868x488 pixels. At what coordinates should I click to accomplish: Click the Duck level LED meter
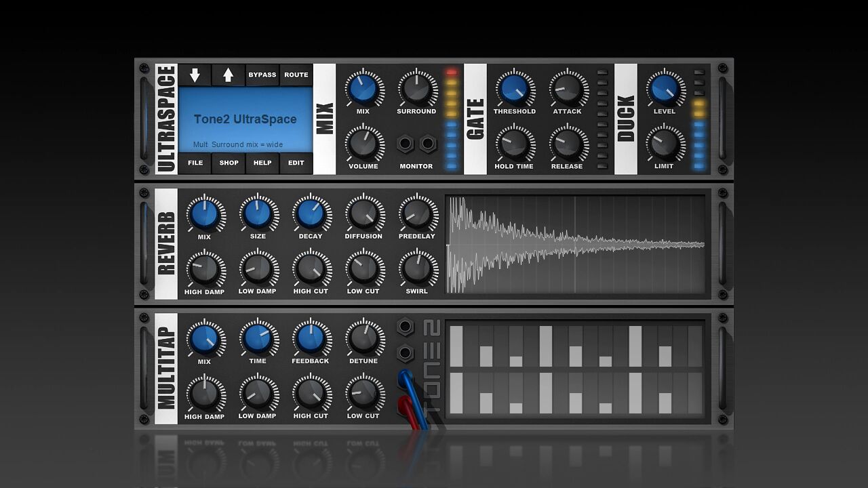700,119
